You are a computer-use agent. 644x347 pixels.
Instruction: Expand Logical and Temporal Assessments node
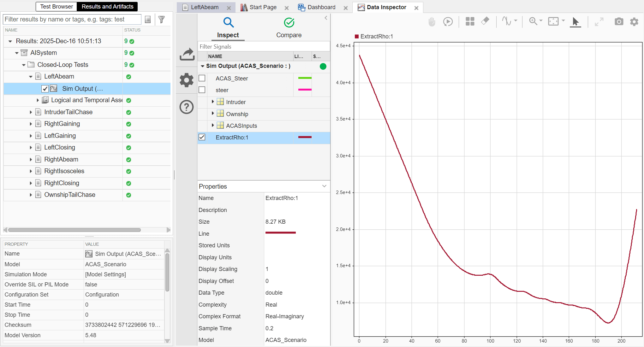38,100
